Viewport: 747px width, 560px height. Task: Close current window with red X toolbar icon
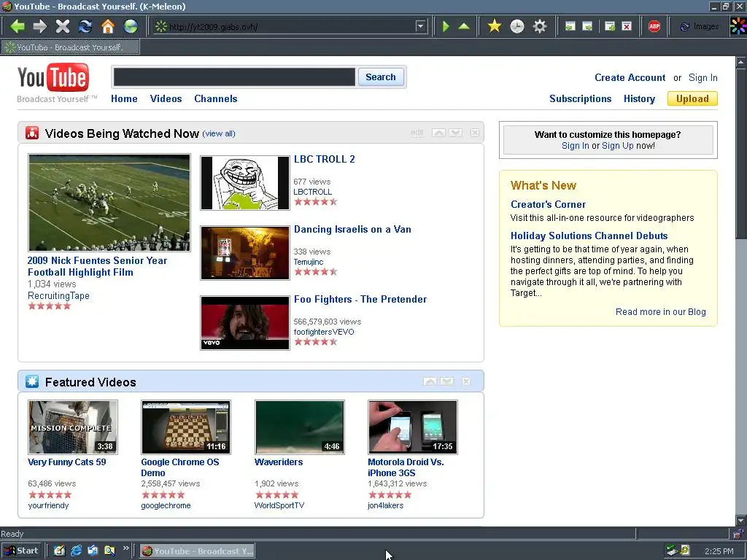click(x=627, y=26)
